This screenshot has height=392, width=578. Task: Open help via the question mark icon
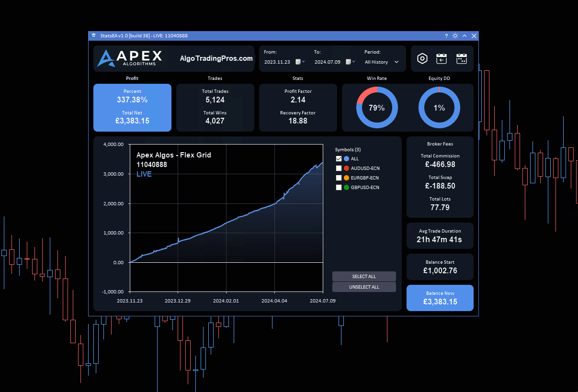[x=446, y=35]
